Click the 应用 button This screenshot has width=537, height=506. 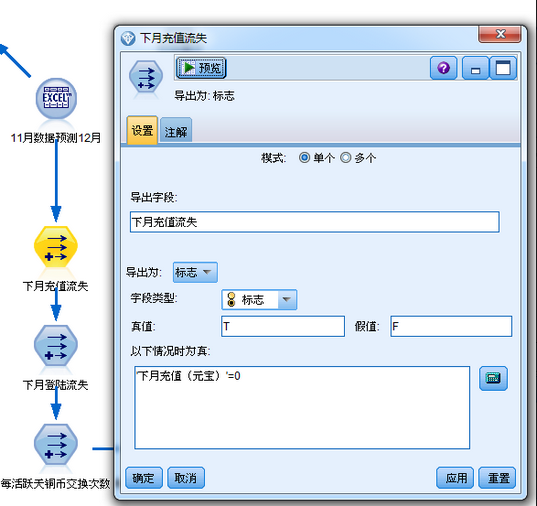point(455,478)
